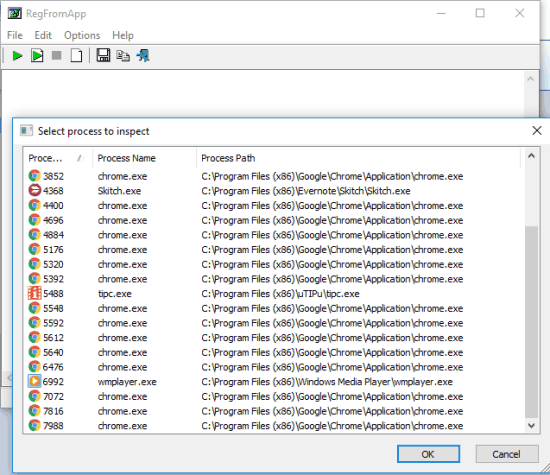Click the Skitch.exe process path
Image resolution: width=550 pixels, height=475 pixels.
306,191
